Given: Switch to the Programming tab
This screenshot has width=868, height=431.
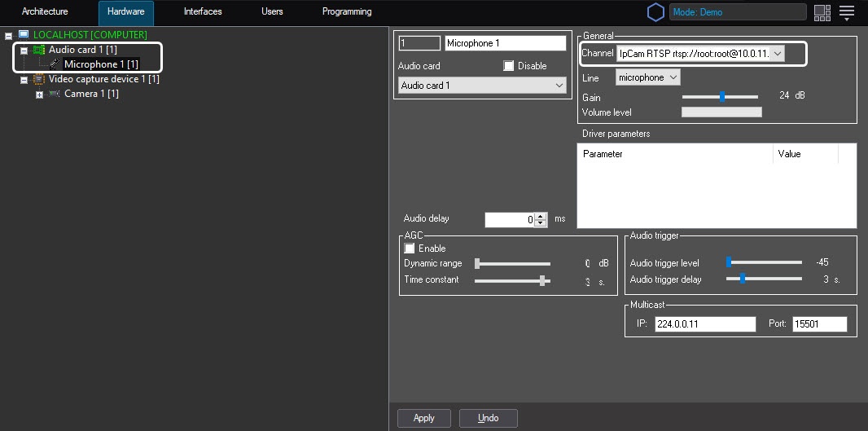Looking at the screenshot, I should [x=347, y=12].
